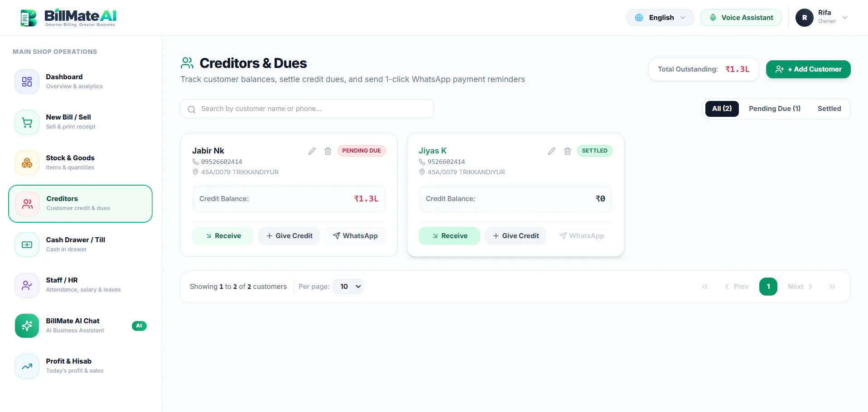Click the Profit & Hisab trend icon

click(27, 366)
